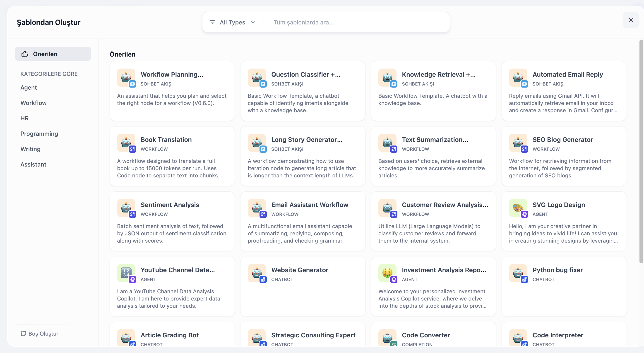Click the Boş Oluştur button
Screen dimensions: 644x353
pos(39,334)
